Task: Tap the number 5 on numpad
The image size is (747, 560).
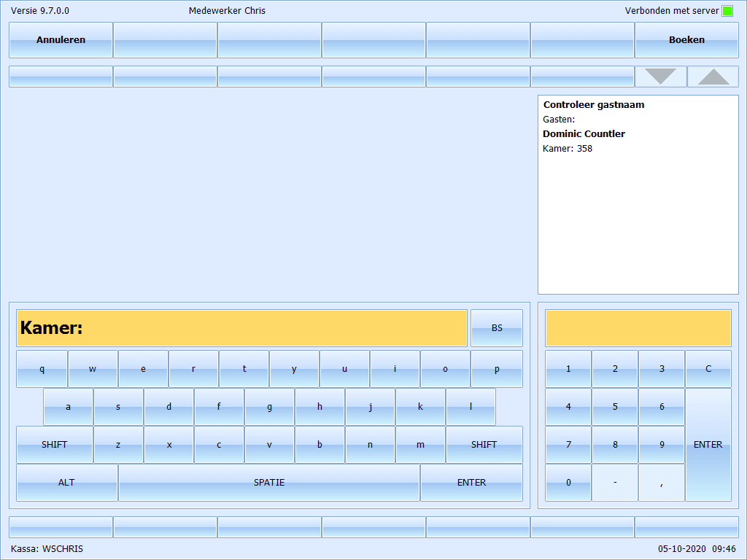Action: [x=615, y=407]
